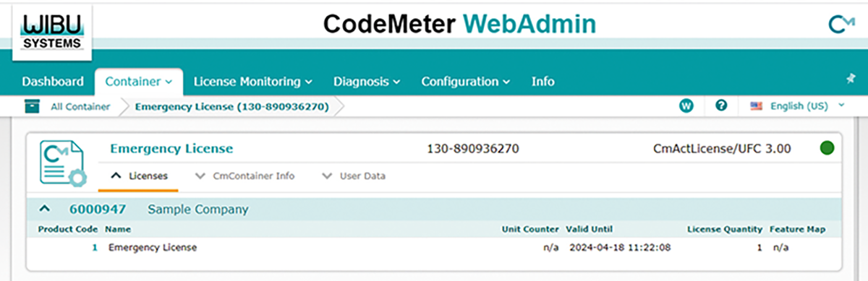Screen dimensions: 868x281
Task: Click Emergency License (130-890936270) breadcrumb
Action: click(232, 107)
